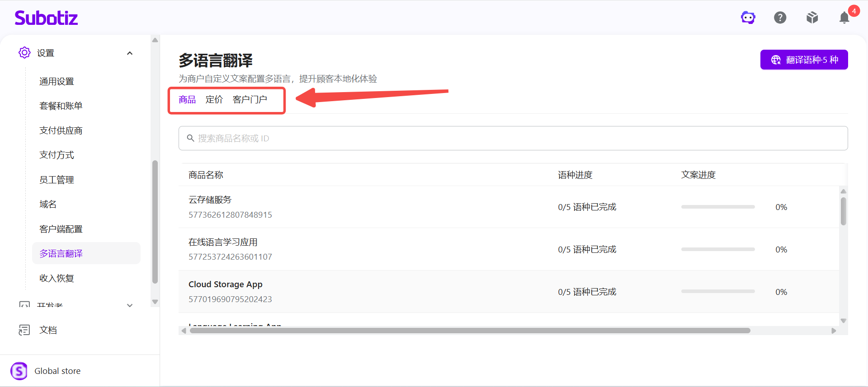This screenshot has width=868, height=387.
Task: Open the Cloud Storage App row
Action: tap(509, 292)
